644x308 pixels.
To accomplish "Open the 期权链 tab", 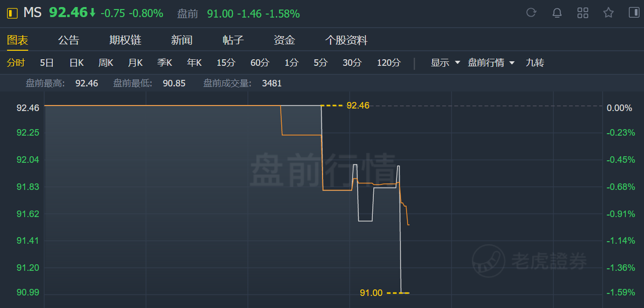I will pyautogui.click(x=125, y=40).
